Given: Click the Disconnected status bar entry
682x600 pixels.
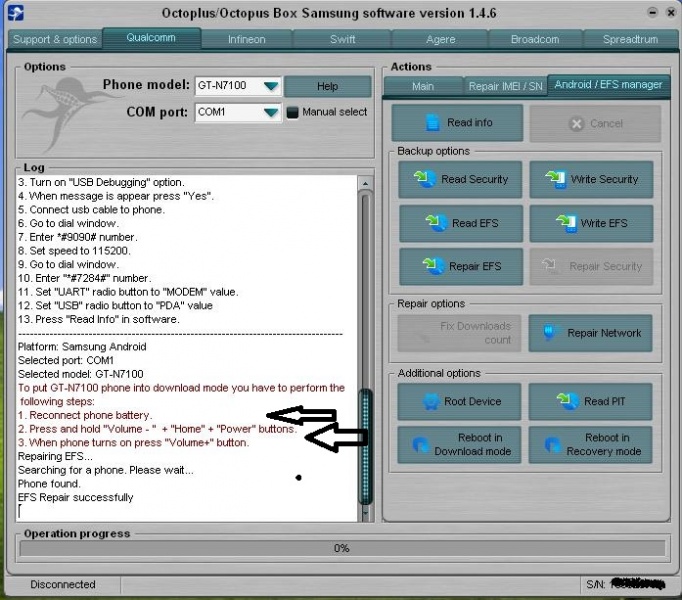Looking at the screenshot, I should (x=63, y=584).
